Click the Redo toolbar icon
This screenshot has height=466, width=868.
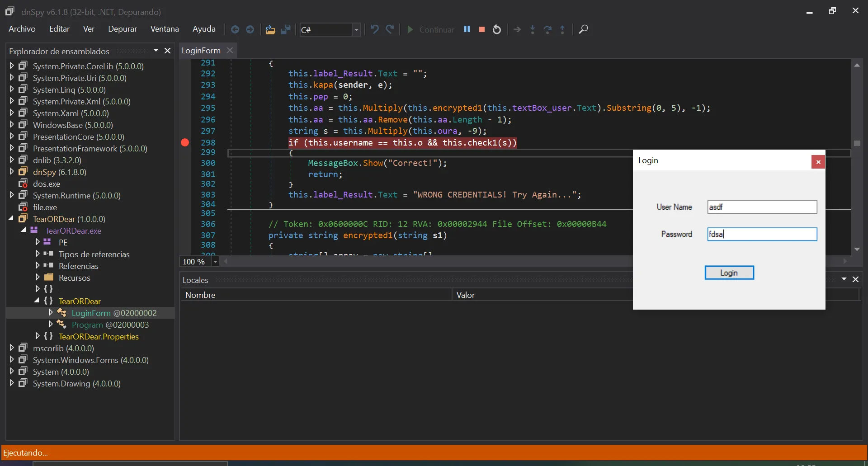click(390, 29)
